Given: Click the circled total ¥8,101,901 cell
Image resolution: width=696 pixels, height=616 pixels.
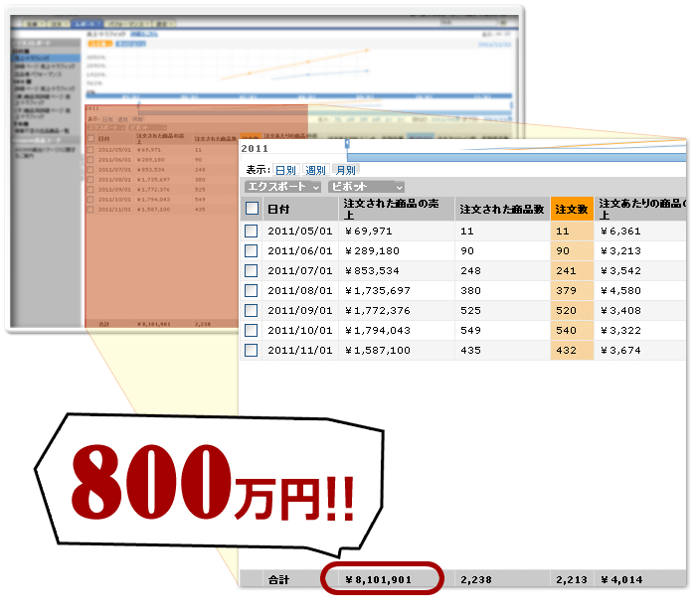Looking at the screenshot, I should pos(381,578).
